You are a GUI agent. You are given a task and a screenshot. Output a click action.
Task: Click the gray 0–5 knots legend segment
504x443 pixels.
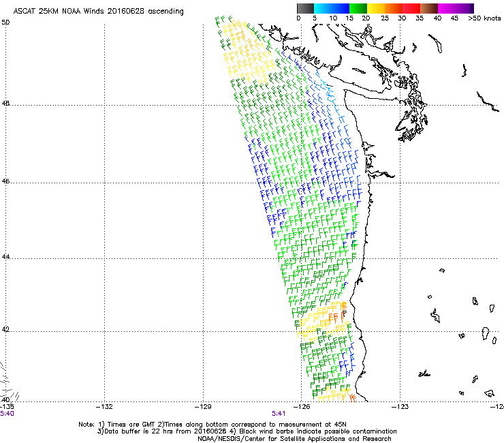(305, 8)
